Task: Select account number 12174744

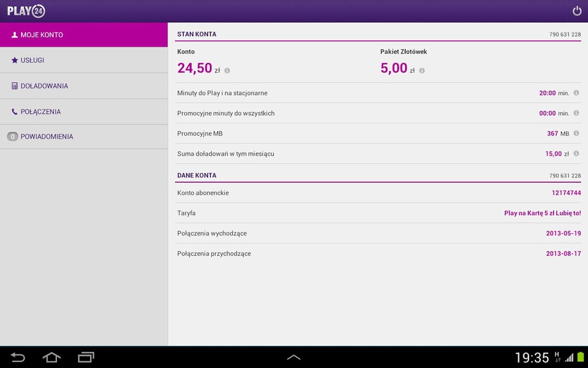Action: click(566, 193)
